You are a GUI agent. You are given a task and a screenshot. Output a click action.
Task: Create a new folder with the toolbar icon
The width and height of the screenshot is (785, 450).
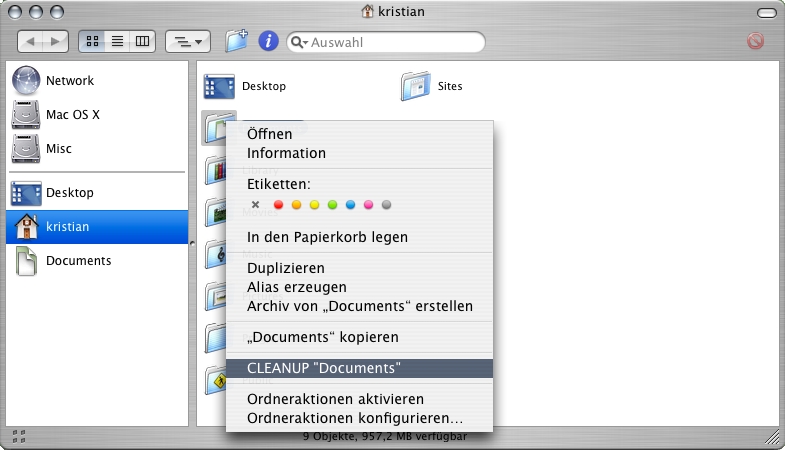point(236,41)
